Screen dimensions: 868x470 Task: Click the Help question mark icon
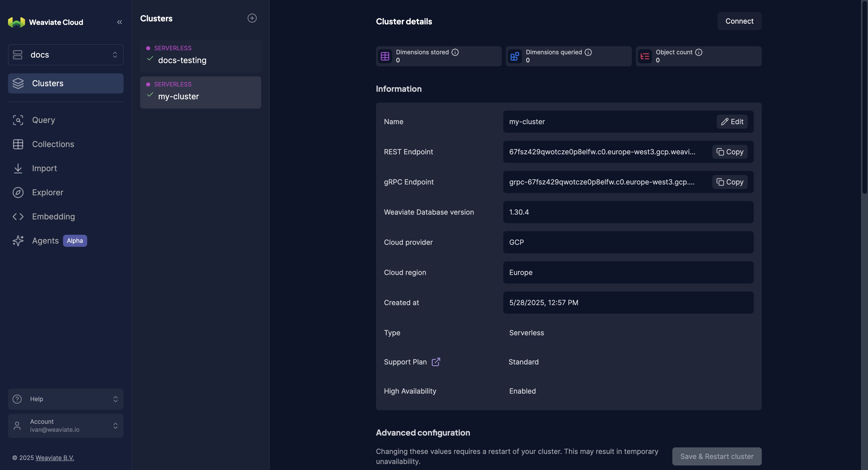click(x=17, y=399)
